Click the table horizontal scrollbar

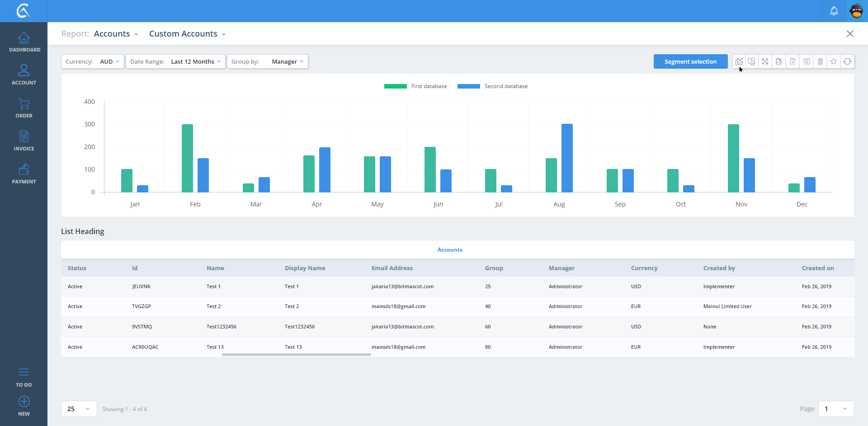pyautogui.click(x=296, y=355)
